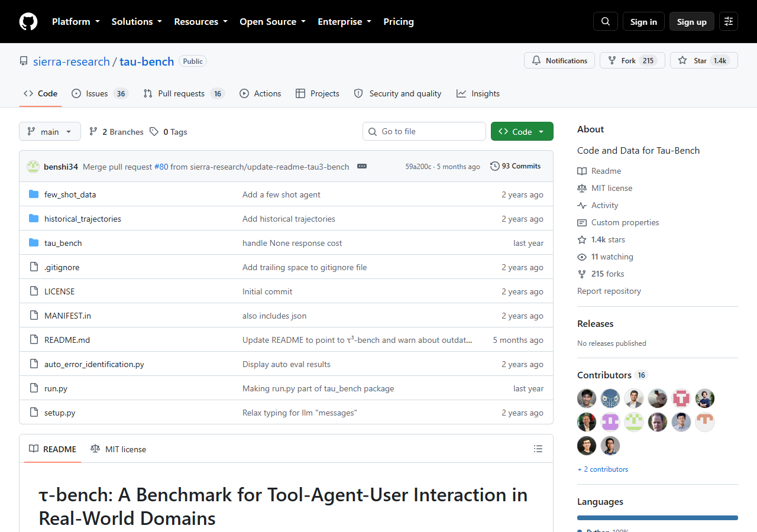
Task: Open Custom properties link
Action: [618, 222]
